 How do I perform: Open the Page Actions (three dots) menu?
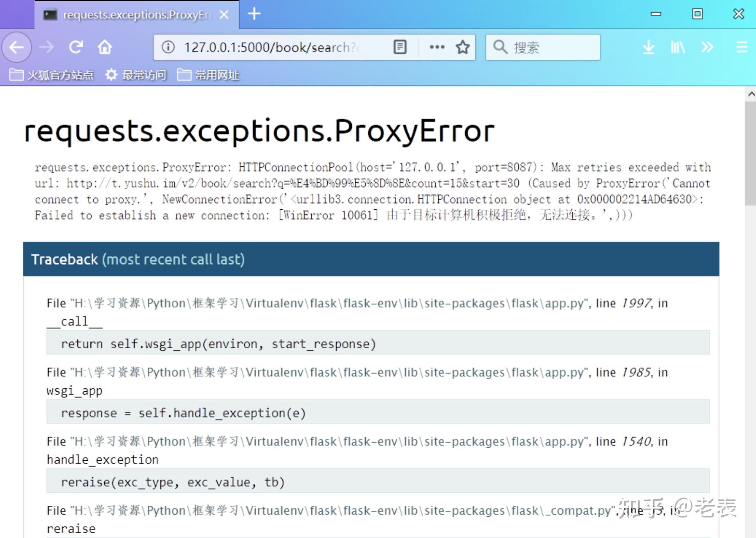coord(436,47)
